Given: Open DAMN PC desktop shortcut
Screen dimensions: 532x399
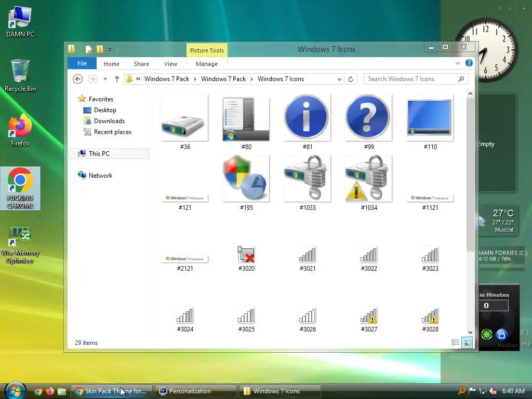Looking at the screenshot, I should (x=20, y=21).
